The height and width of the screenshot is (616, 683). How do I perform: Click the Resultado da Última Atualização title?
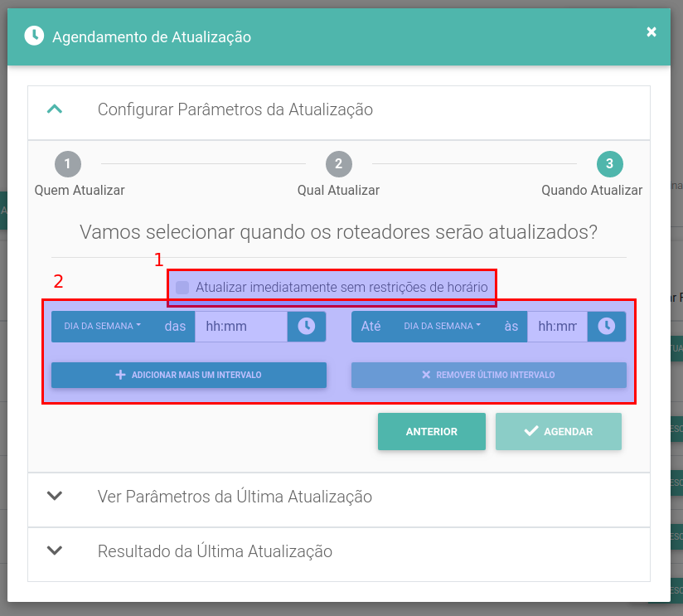pos(215,551)
